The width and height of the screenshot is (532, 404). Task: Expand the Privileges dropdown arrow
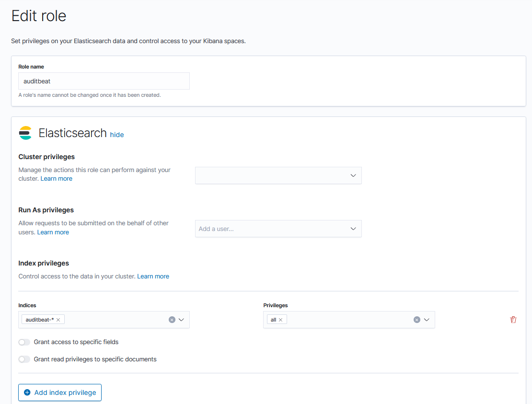point(427,320)
